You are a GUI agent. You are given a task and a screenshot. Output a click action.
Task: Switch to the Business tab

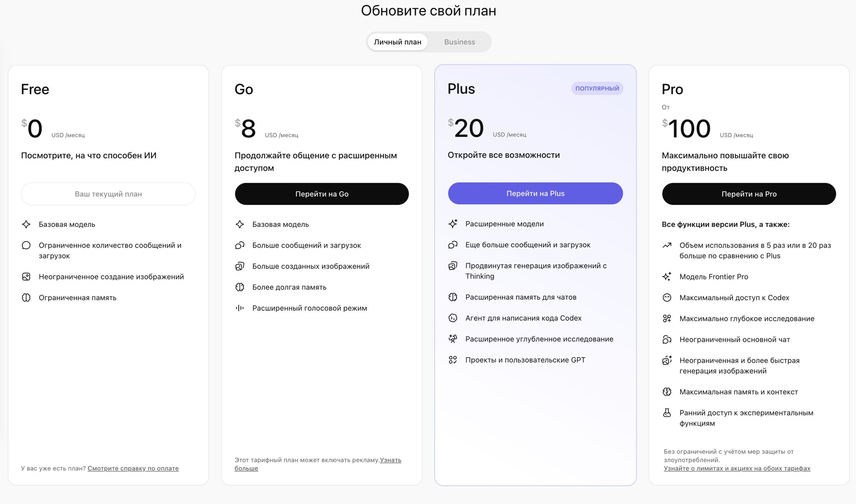[459, 42]
